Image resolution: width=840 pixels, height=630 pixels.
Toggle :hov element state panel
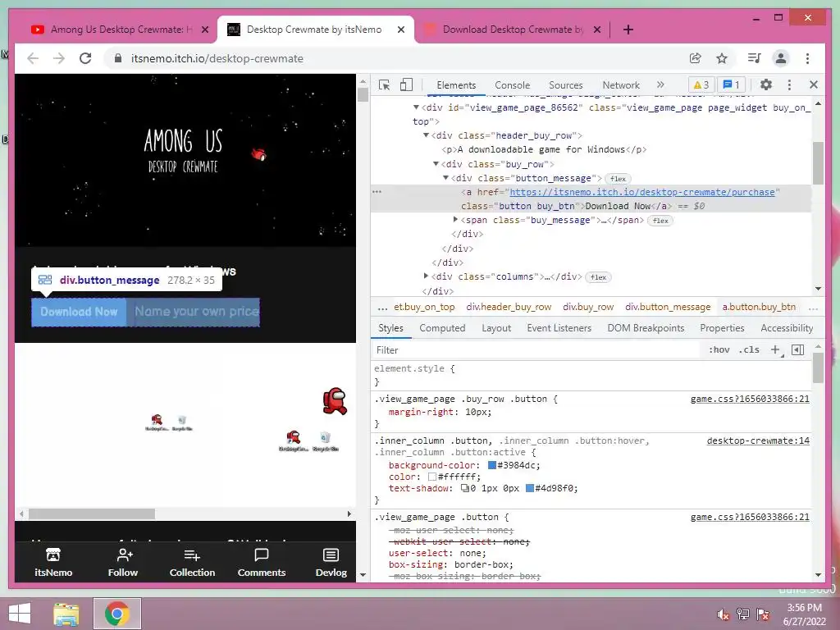tap(719, 349)
